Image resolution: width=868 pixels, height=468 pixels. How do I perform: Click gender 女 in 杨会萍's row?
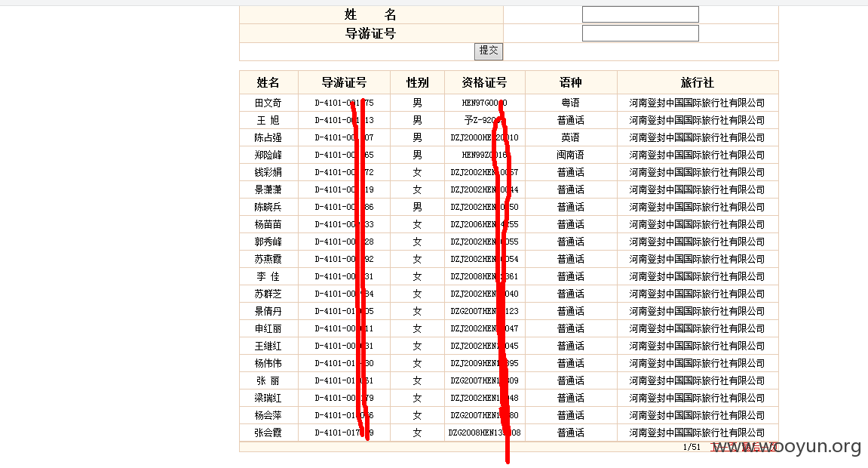pos(417,415)
